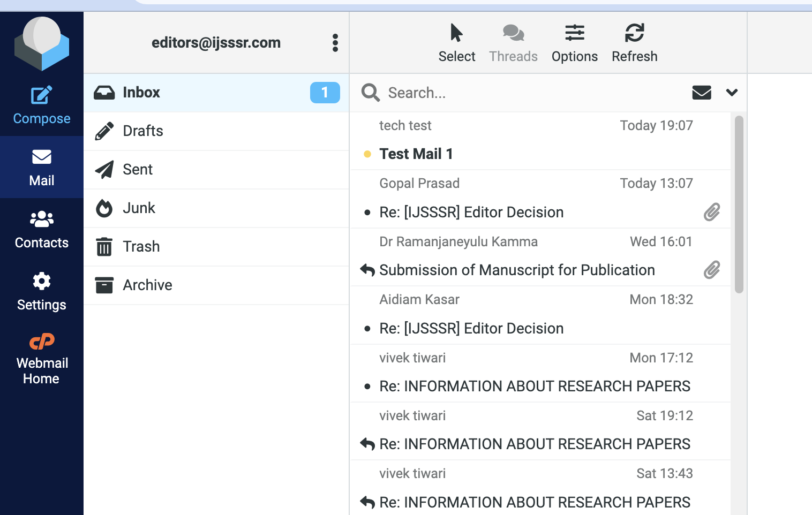The width and height of the screenshot is (812, 515).
Task: Open Settings from the sidebar
Action: coord(41,291)
